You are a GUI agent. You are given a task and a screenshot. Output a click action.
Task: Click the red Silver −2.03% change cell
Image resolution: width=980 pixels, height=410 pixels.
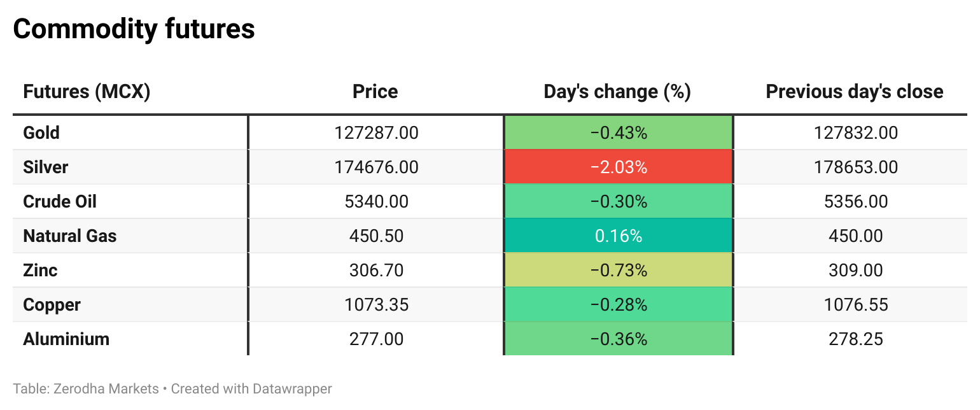coord(619,167)
